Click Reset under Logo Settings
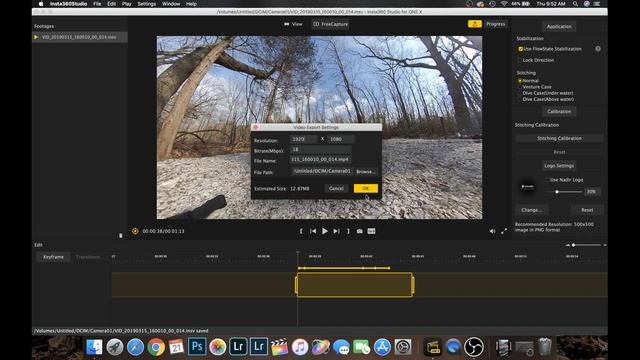640x360 pixels. pyautogui.click(x=587, y=210)
